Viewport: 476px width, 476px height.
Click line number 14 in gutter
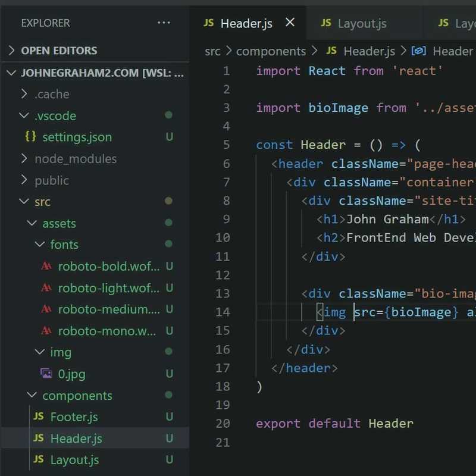223,312
